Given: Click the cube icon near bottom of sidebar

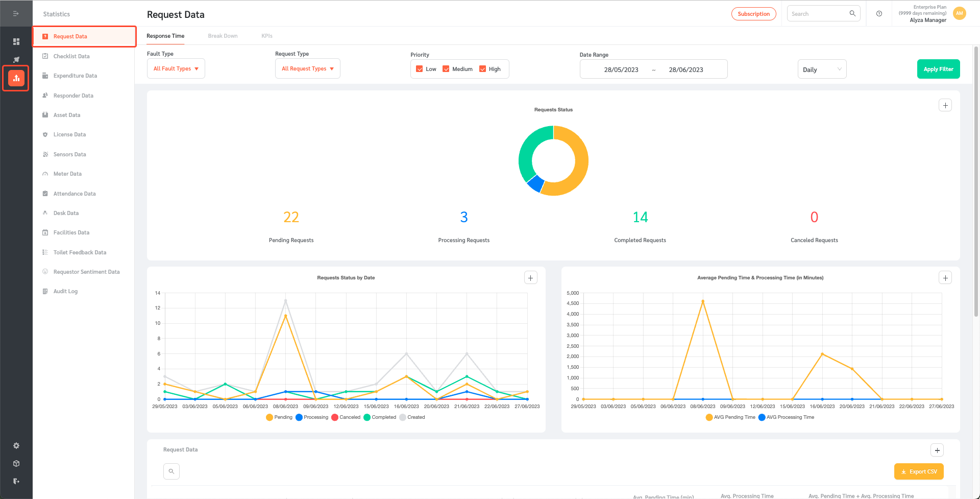Looking at the screenshot, I should pyautogui.click(x=16, y=463).
